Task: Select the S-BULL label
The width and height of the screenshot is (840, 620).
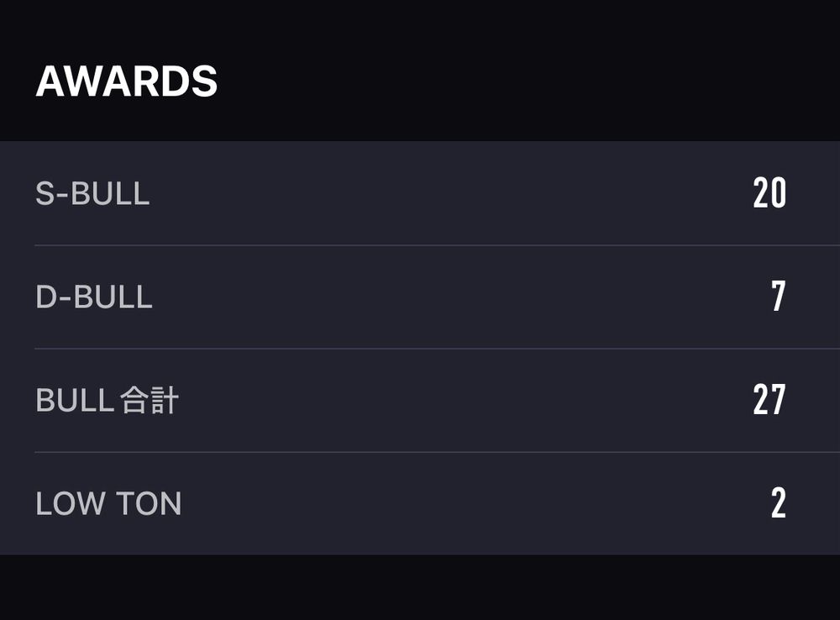Action: [x=92, y=193]
